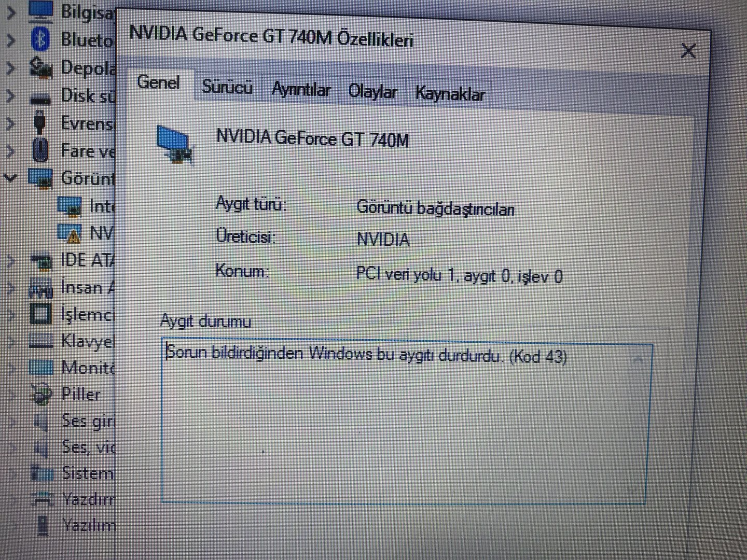
Task: Select the İşlemciler processor icon
Action: coord(41,314)
